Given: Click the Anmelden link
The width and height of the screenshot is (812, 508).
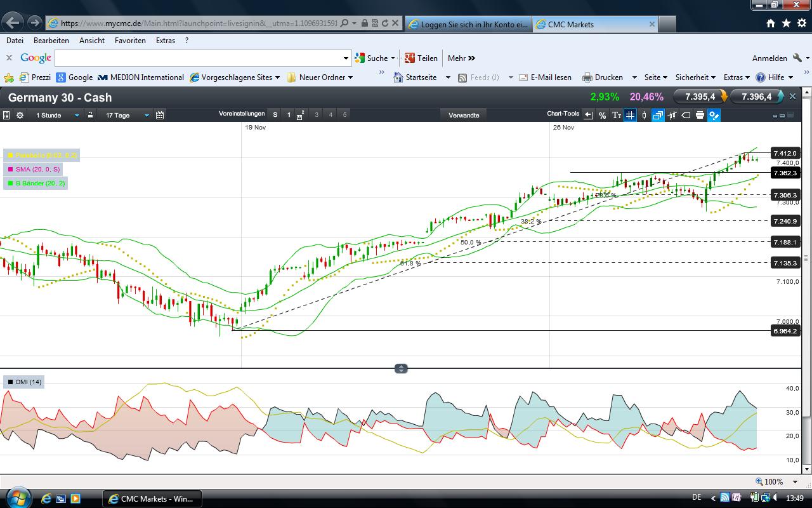Looking at the screenshot, I should pyautogui.click(x=769, y=58).
